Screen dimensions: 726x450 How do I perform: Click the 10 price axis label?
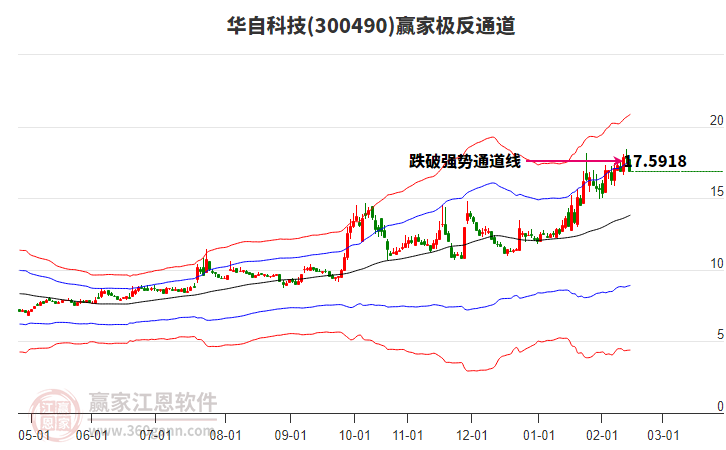[716, 263]
